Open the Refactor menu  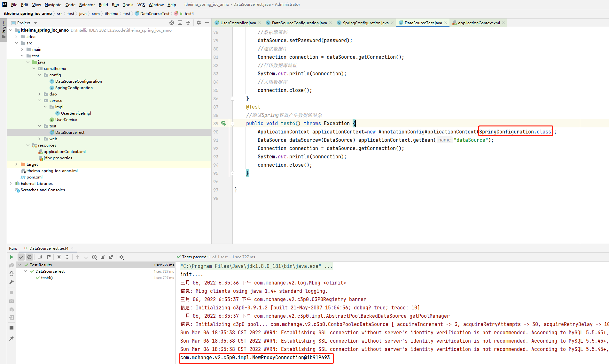point(87,4)
